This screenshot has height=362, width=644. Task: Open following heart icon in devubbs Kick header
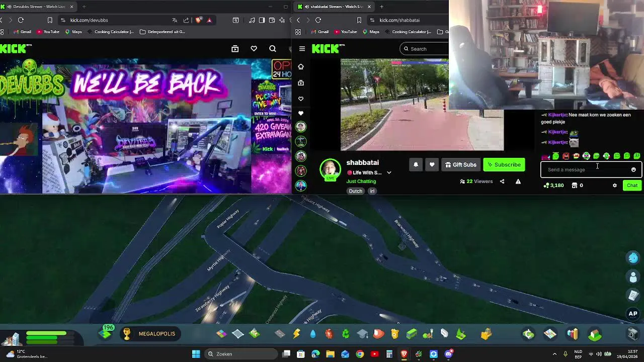(254, 49)
